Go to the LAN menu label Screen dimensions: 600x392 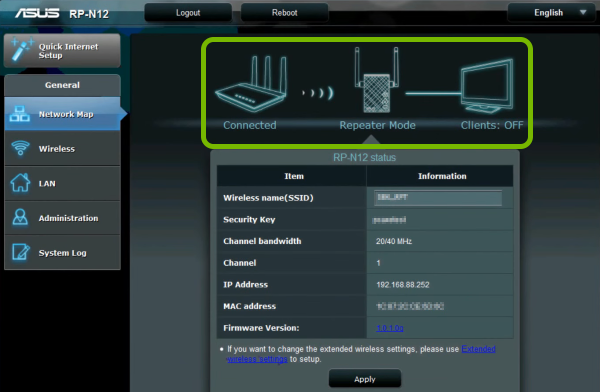[x=47, y=184]
